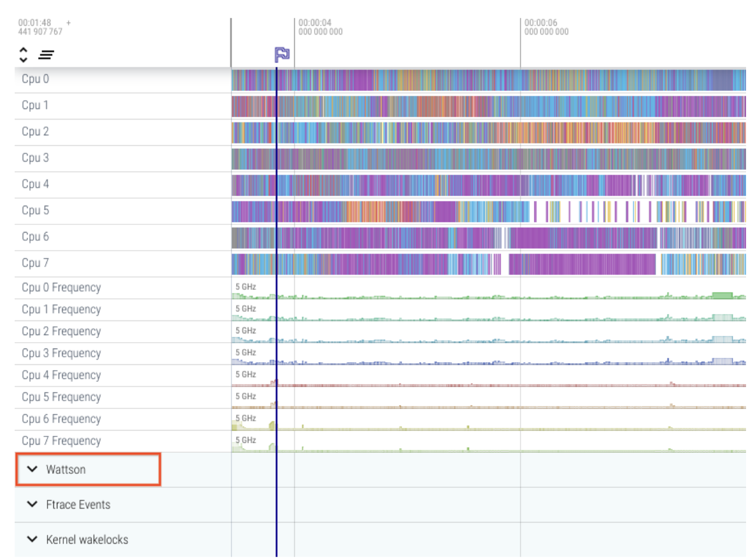This screenshot has width=749, height=560.
Task: Select the Cpu 0 Frequency track
Action: 61,288
